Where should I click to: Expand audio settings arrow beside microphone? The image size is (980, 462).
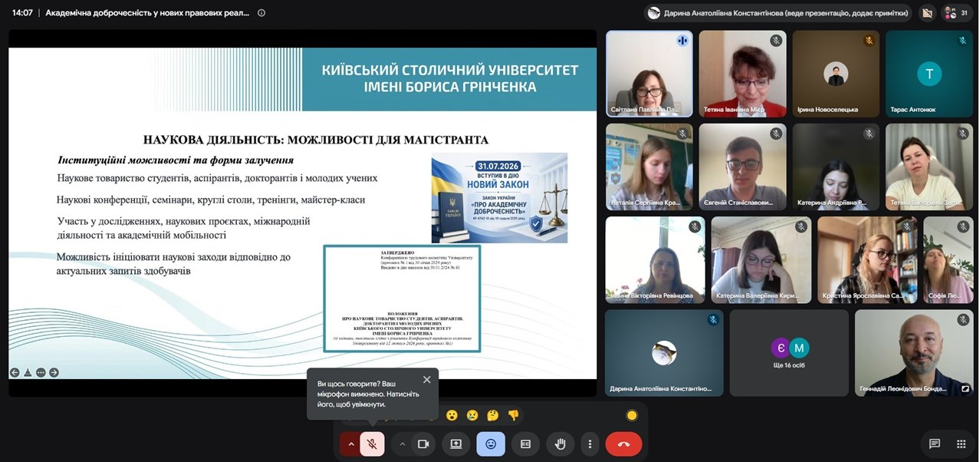350,444
